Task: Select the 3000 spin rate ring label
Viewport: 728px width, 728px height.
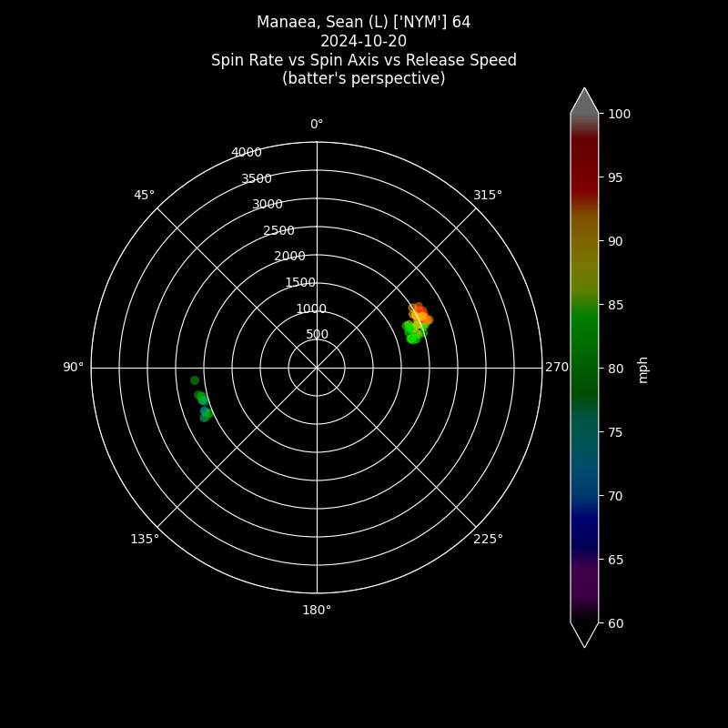Action: pos(268,204)
